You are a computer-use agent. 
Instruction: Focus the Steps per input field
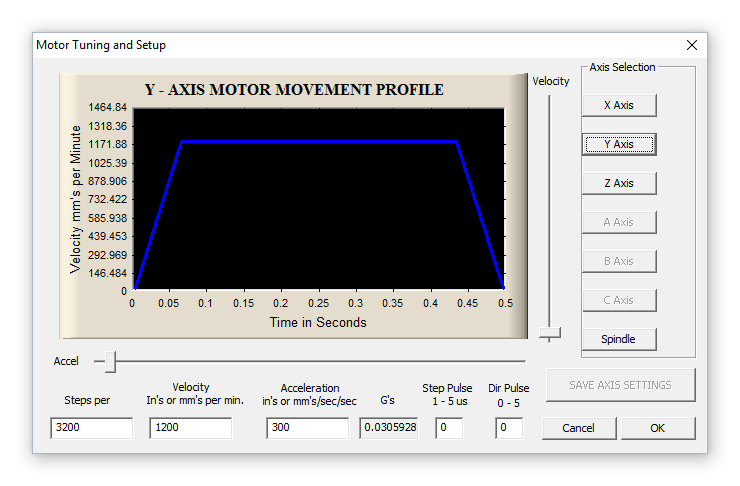(92, 428)
